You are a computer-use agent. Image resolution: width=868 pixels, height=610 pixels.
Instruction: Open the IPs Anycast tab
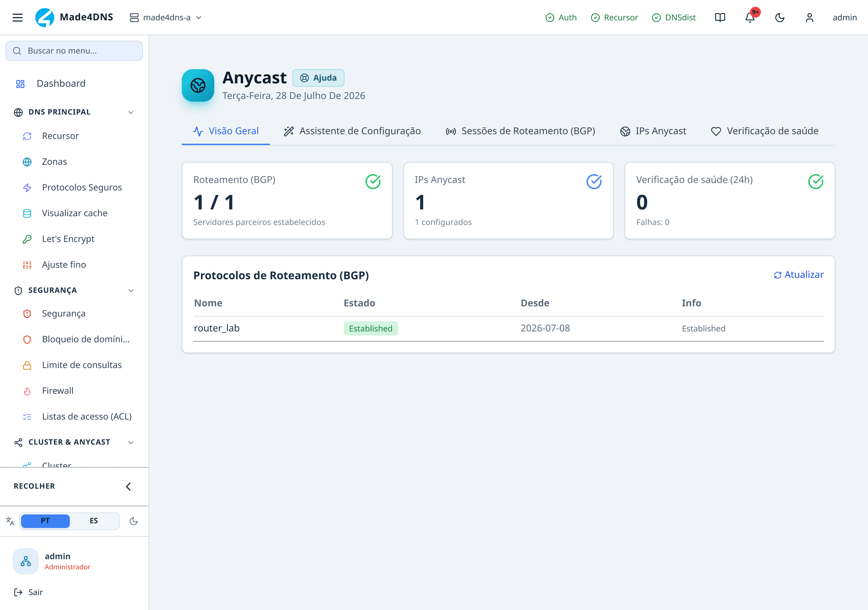[653, 131]
